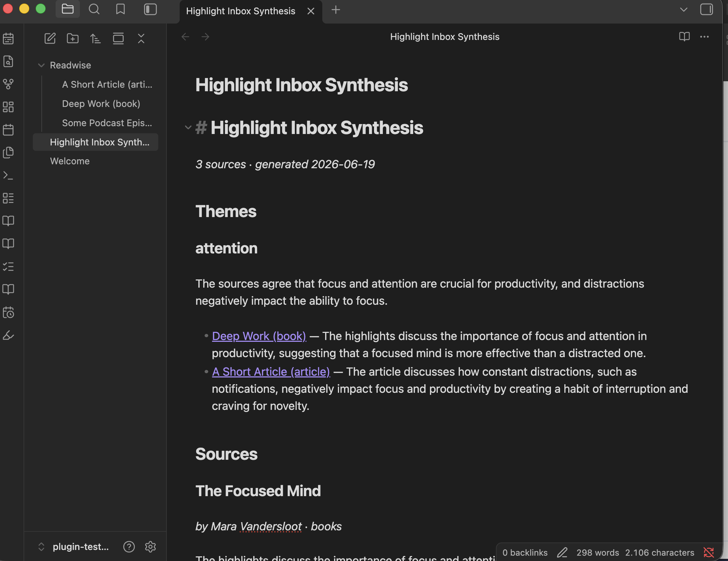Click the 2.106 characters status counter
This screenshot has height=561, width=728.
660,552
